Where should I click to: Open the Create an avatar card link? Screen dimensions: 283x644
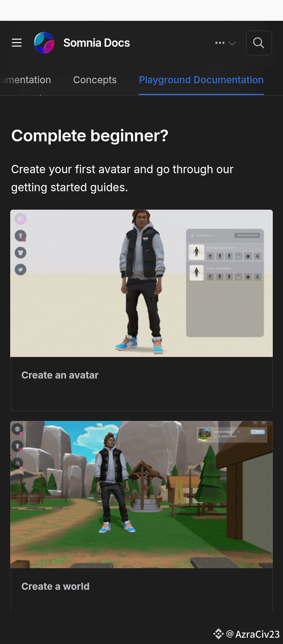click(x=60, y=375)
